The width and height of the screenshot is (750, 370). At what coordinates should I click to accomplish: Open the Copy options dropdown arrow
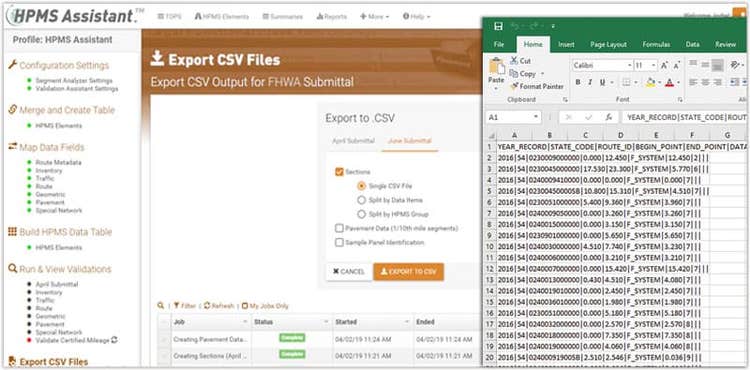click(x=542, y=74)
